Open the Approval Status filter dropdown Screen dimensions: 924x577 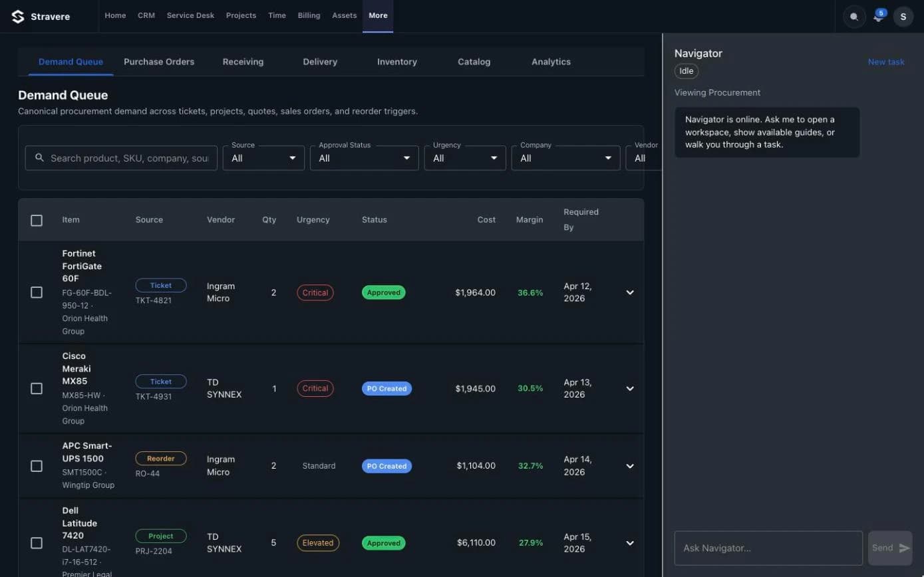365,158
